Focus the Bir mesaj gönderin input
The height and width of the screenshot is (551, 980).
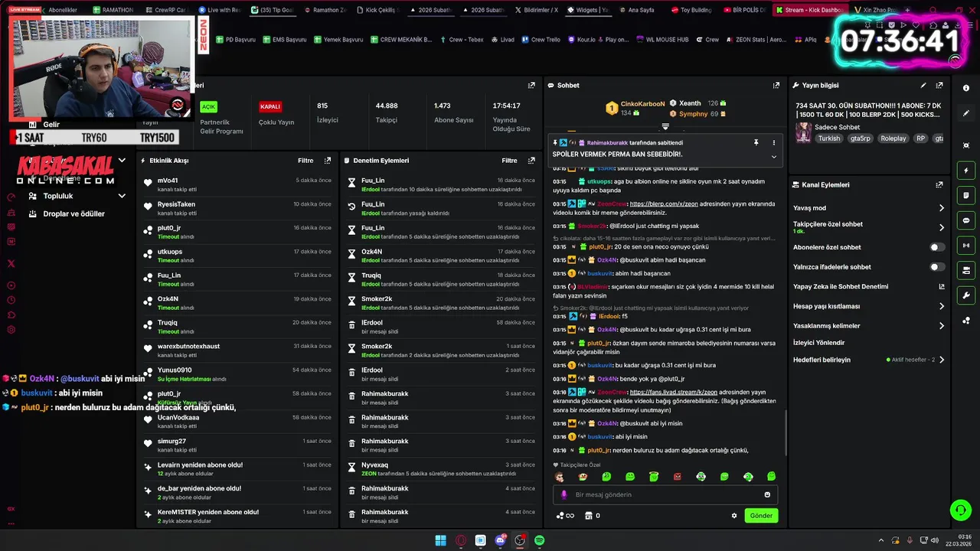(665, 494)
